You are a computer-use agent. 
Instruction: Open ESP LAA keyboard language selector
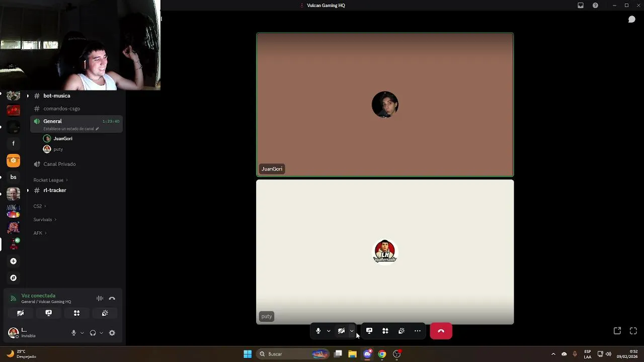pos(588,354)
